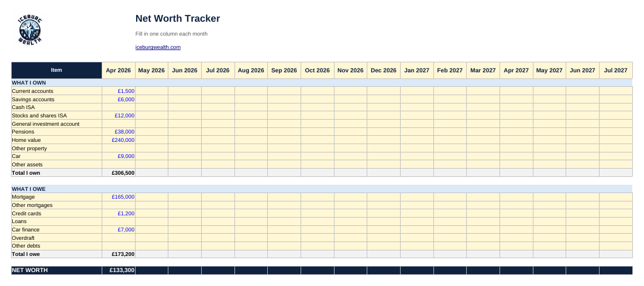Select the £7,000 car finance value
Image resolution: width=644 pixels, height=286 pixels.
(x=118, y=230)
